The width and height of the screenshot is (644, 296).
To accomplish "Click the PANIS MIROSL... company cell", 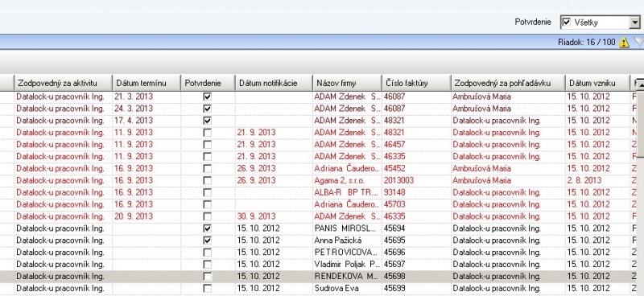I will pos(347,228).
